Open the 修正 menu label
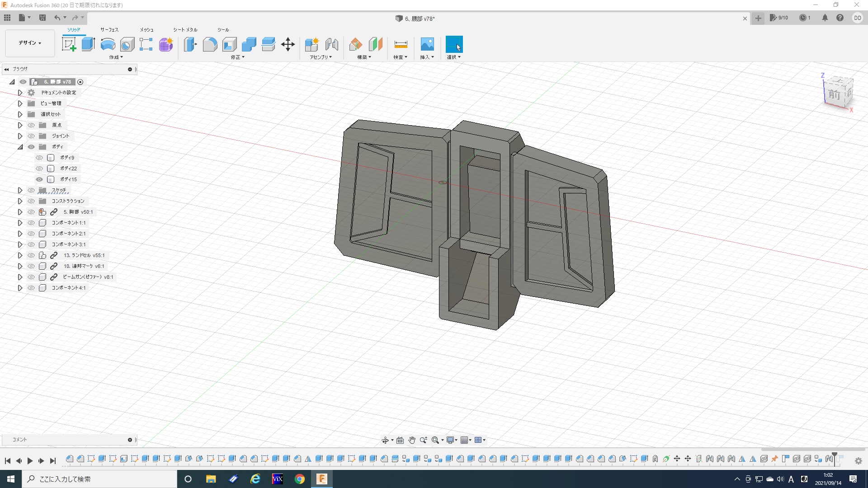This screenshot has height=488, width=868. (237, 57)
